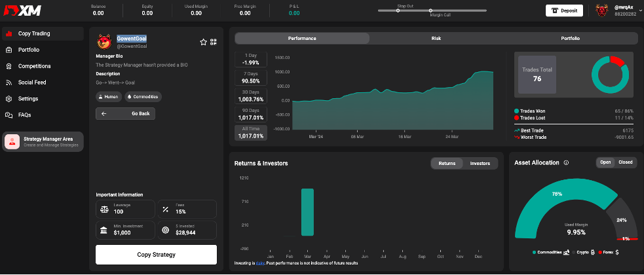Click the XM logo
Viewport: 644px width, 275px height.
(x=22, y=10)
